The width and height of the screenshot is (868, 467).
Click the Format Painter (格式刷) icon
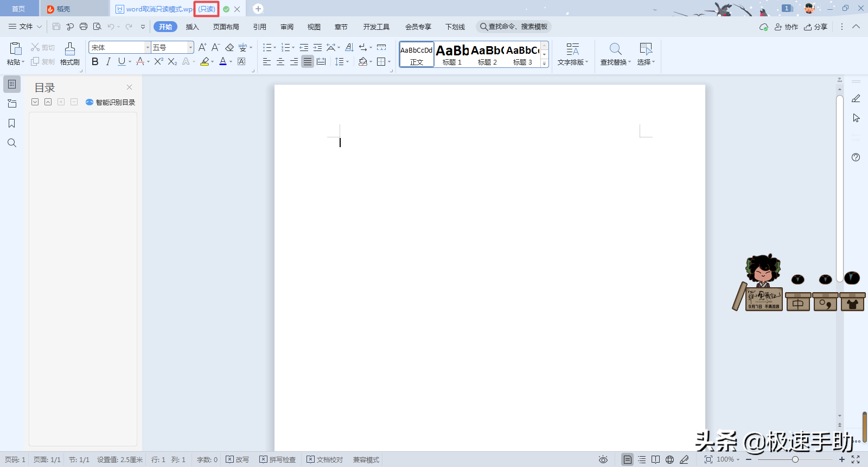[x=69, y=49]
